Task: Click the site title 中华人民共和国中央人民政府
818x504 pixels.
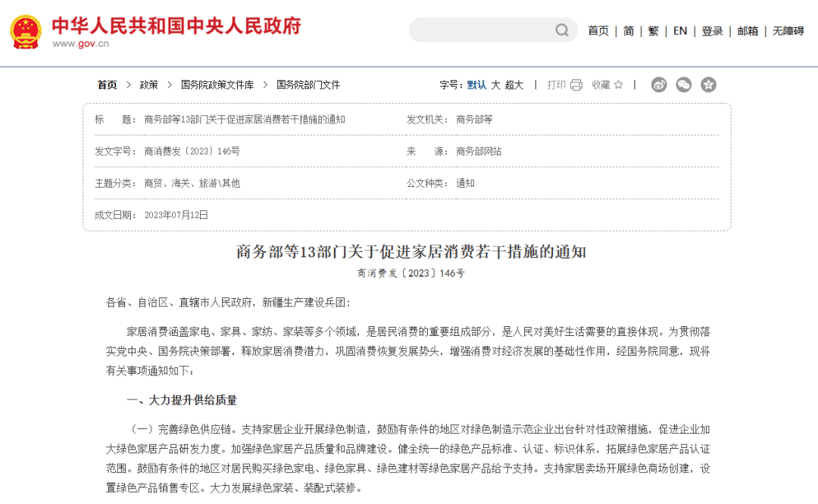Action: (176, 26)
